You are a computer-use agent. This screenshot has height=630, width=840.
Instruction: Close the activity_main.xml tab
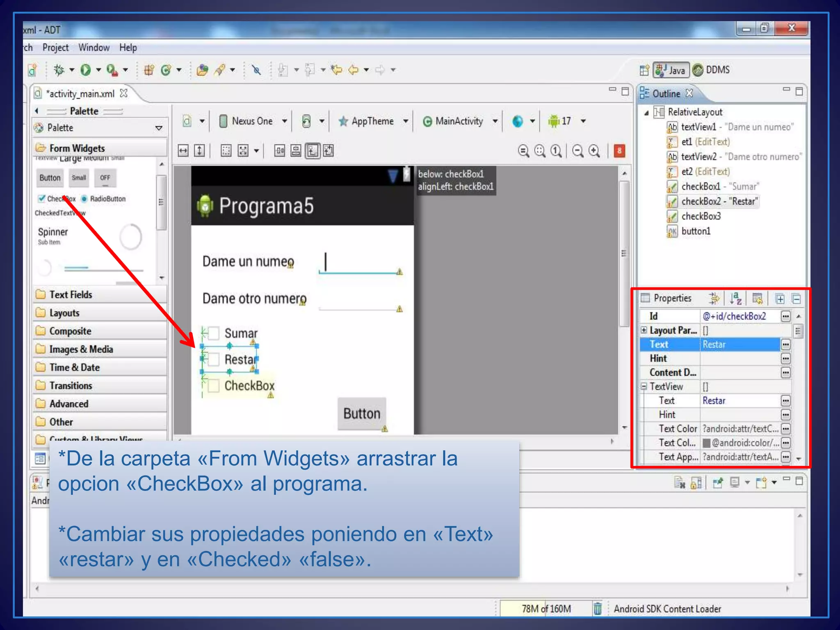tap(123, 94)
